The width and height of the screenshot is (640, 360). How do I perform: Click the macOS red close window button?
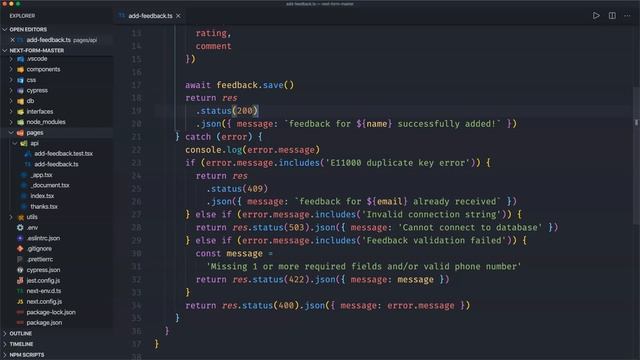4,4
